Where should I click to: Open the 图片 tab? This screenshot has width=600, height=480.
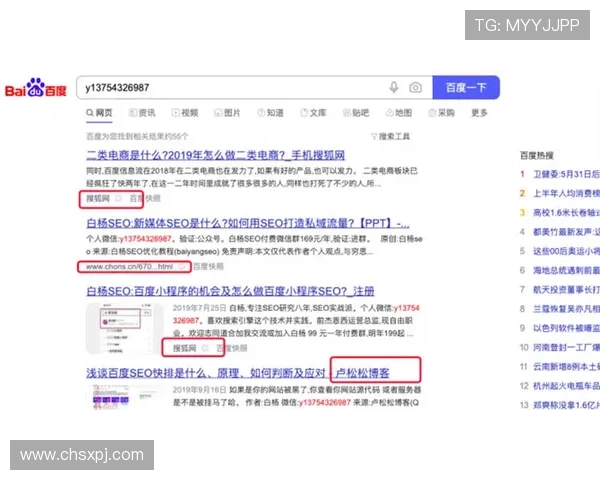228,113
